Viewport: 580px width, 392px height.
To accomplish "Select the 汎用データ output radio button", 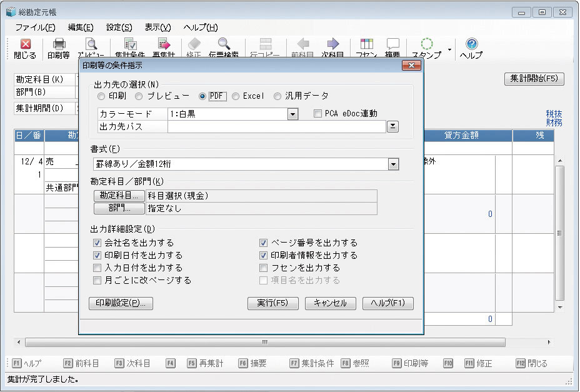I will click(277, 96).
